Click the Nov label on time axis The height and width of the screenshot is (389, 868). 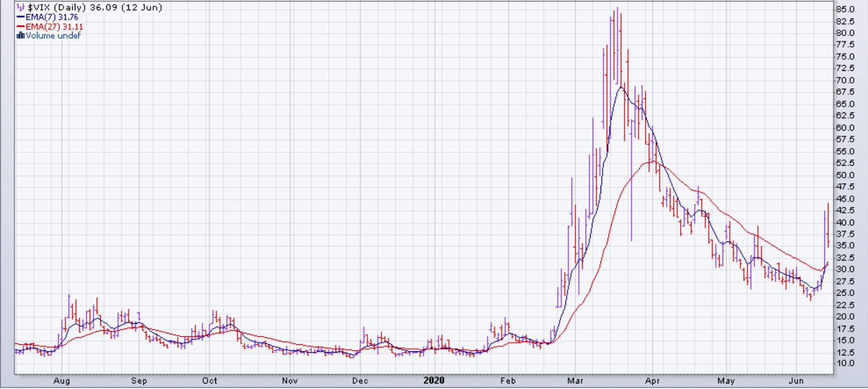[x=290, y=380]
